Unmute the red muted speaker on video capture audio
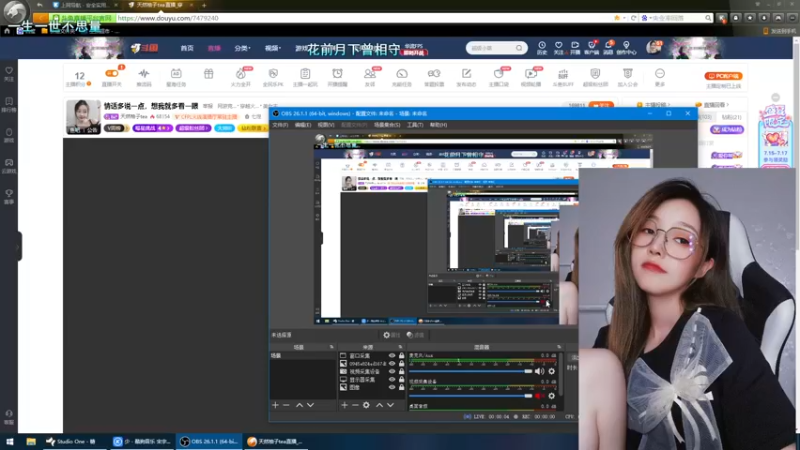 [539, 396]
